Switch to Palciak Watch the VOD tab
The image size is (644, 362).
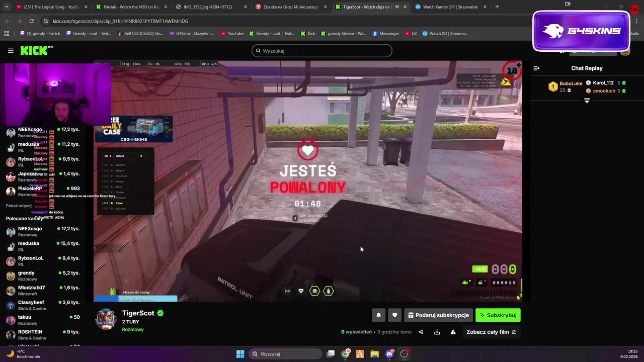point(131,7)
